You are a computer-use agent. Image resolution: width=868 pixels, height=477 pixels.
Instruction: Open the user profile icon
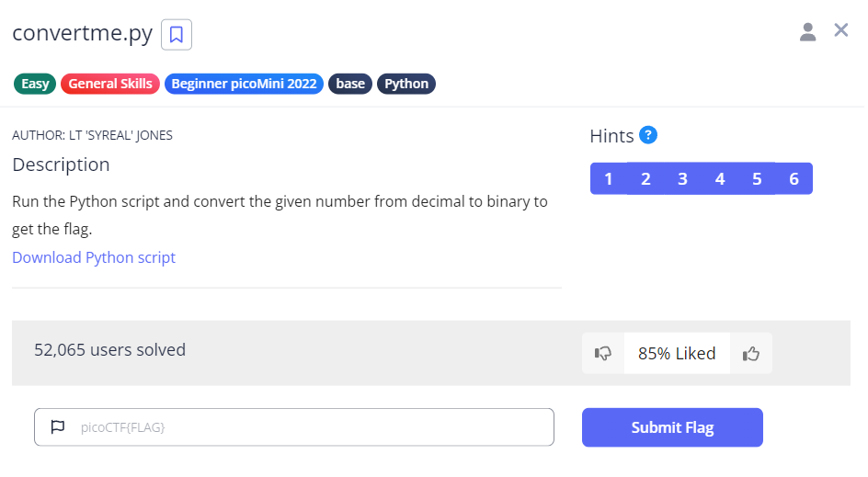pyautogui.click(x=808, y=32)
